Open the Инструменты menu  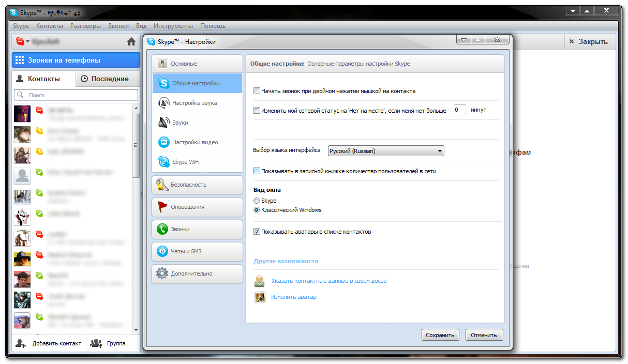(x=173, y=26)
